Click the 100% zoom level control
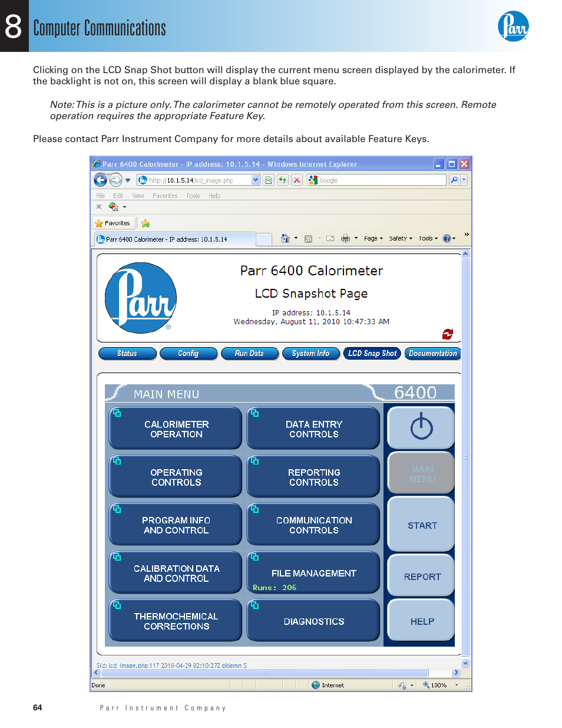562x728 pixels. pyautogui.click(x=441, y=685)
